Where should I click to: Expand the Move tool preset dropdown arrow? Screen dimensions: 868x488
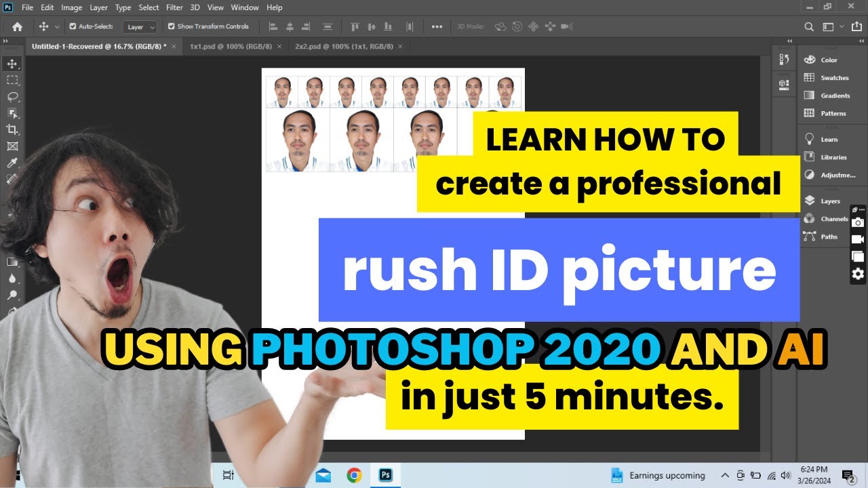[x=56, y=26]
